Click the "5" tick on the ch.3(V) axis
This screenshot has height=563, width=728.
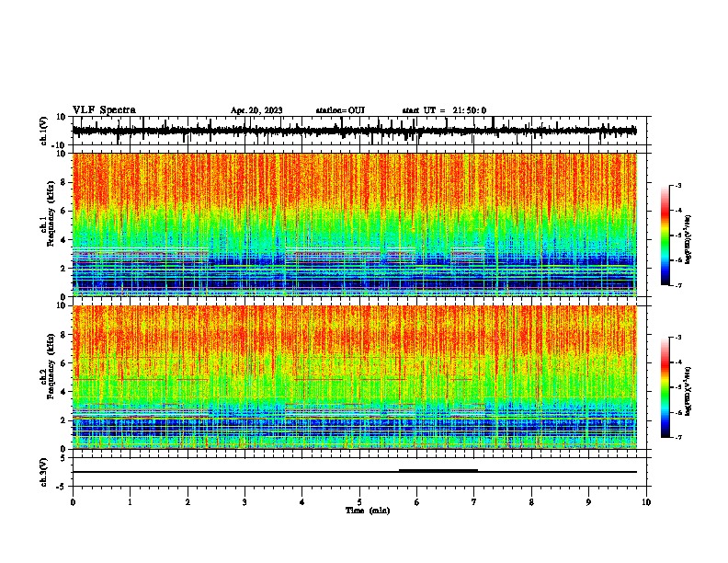pos(63,457)
